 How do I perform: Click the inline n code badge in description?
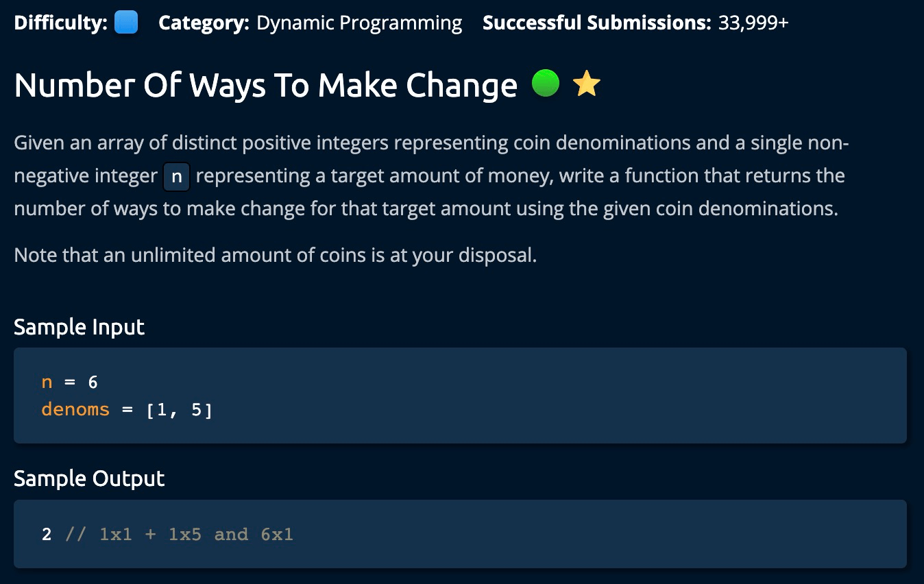[176, 177]
